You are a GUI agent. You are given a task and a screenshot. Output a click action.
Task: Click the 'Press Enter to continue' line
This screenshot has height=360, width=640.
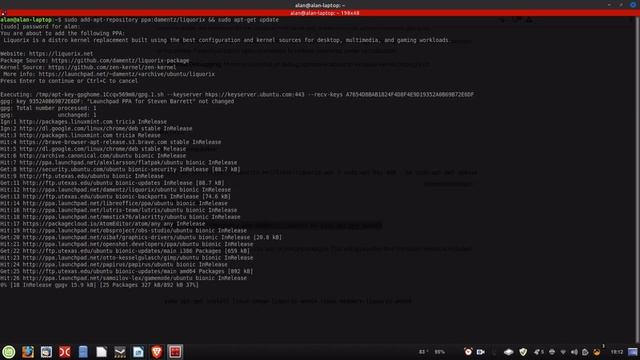(x=69, y=81)
